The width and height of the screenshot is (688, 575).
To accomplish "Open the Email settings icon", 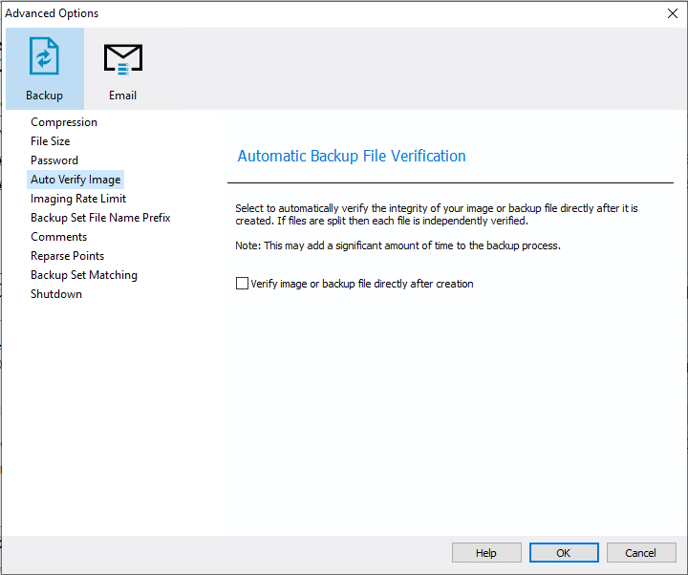I will point(123,68).
